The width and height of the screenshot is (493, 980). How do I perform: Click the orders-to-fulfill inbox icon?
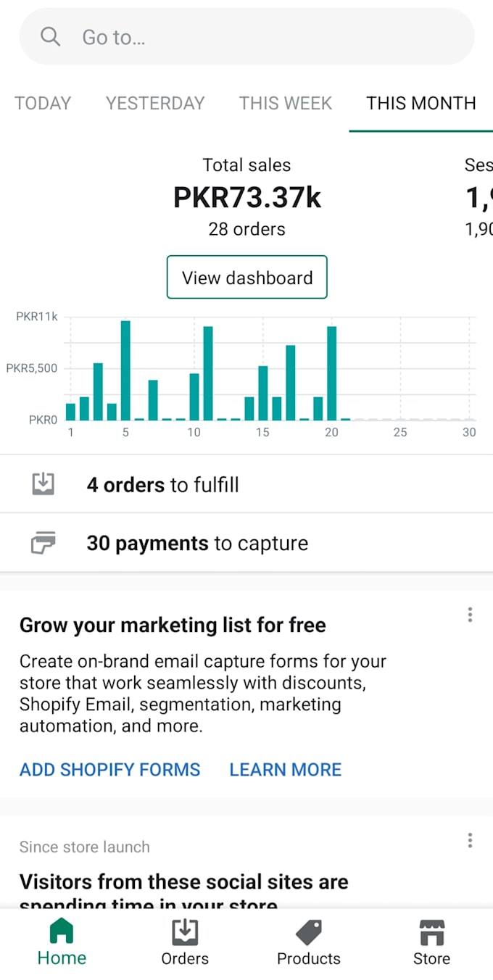pyautogui.click(x=43, y=483)
